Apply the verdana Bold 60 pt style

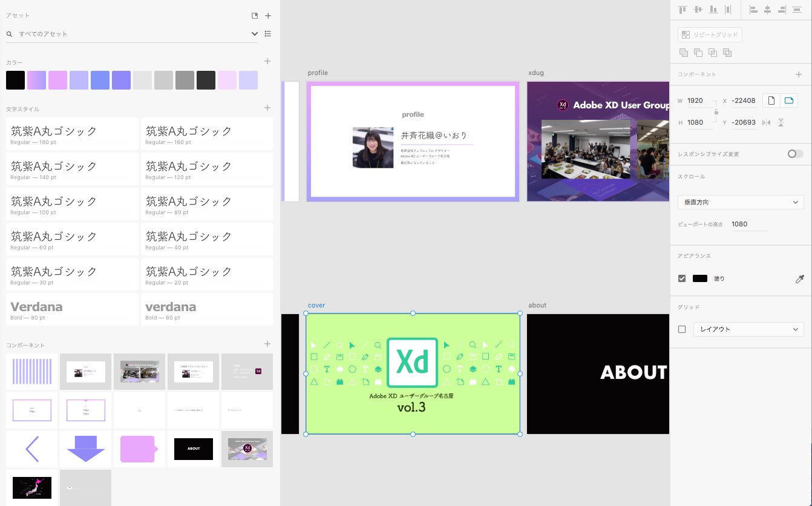(207, 310)
